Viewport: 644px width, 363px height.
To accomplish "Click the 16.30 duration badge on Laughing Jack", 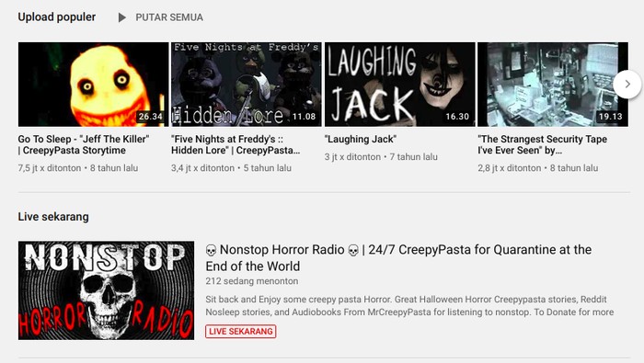I will (457, 117).
